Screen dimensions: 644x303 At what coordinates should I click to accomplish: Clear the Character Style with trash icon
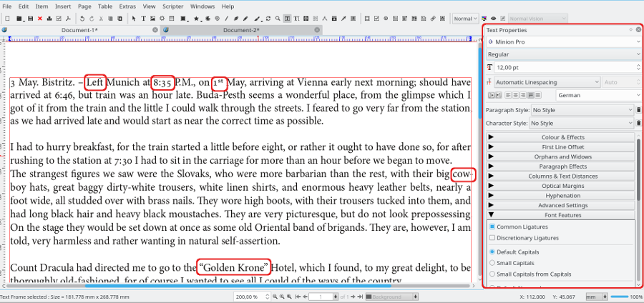[638, 123]
